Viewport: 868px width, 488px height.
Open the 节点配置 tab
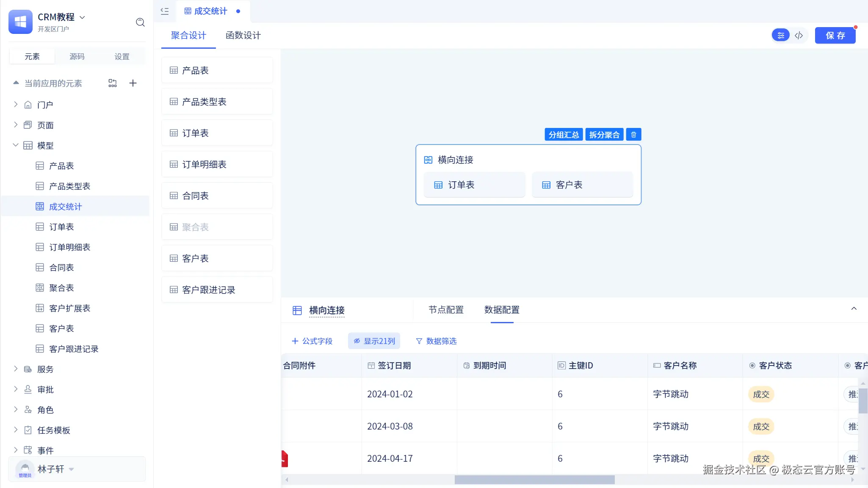446,310
